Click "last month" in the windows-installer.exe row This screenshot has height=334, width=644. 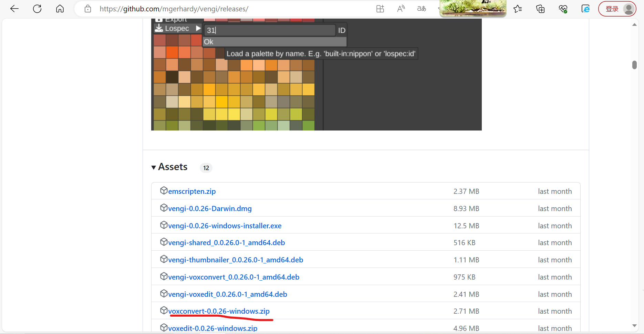(x=555, y=226)
